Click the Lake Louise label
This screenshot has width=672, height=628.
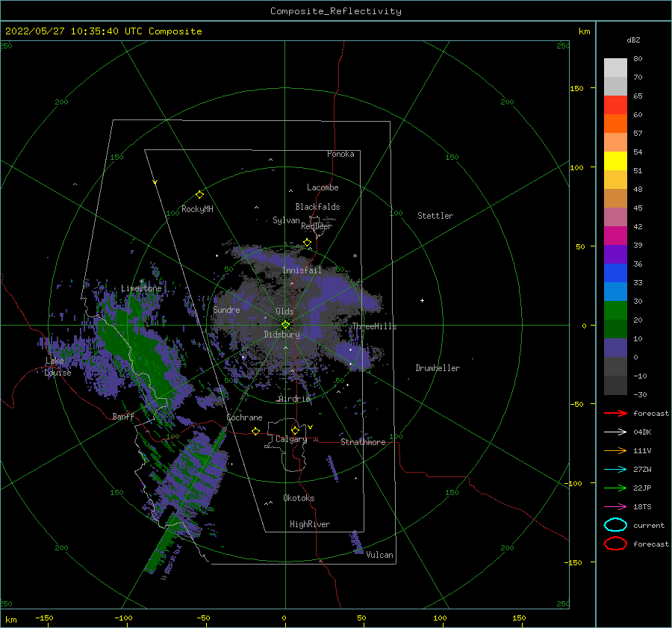coord(57,367)
